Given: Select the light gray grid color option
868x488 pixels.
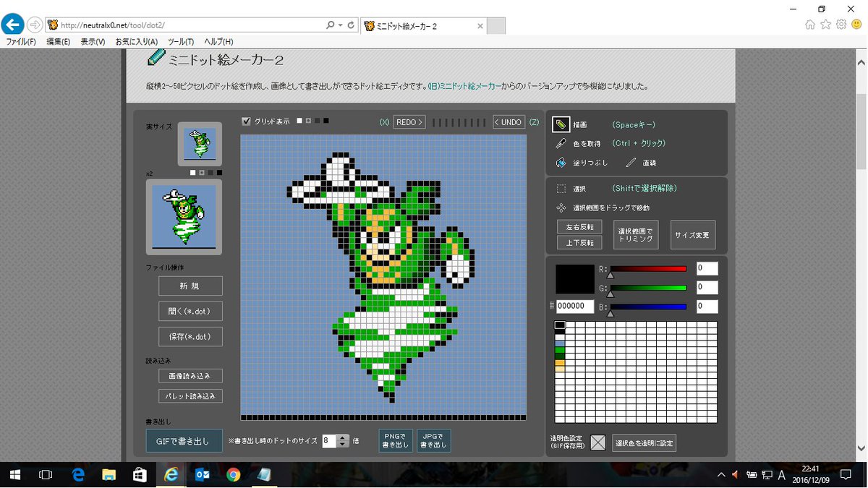Looking at the screenshot, I should pos(308,121).
